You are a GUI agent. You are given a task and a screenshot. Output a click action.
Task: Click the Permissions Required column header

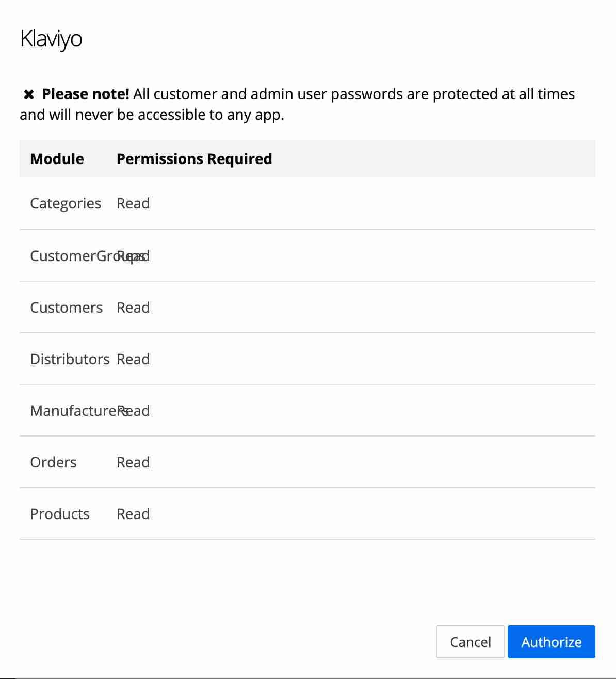(x=194, y=159)
